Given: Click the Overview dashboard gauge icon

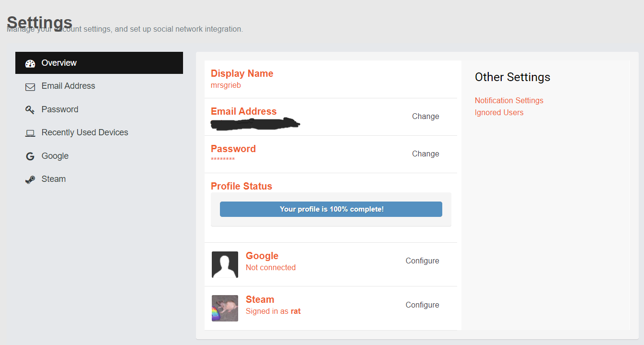Looking at the screenshot, I should 30,63.
